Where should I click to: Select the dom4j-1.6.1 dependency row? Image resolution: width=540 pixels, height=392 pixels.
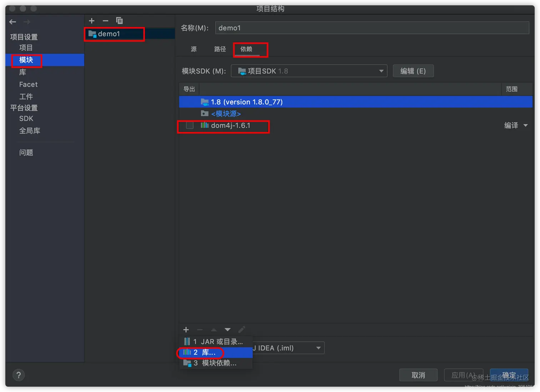(356, 125)
